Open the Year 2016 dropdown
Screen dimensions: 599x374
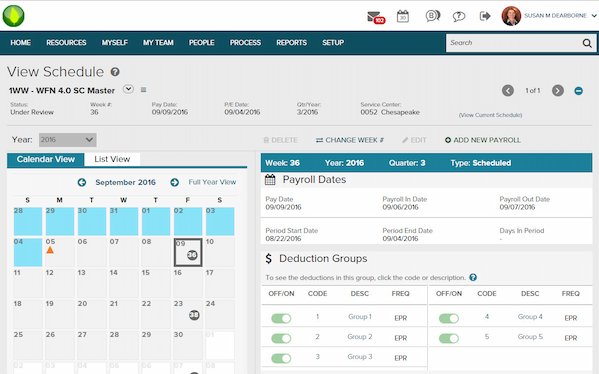[x=68, y=140]
